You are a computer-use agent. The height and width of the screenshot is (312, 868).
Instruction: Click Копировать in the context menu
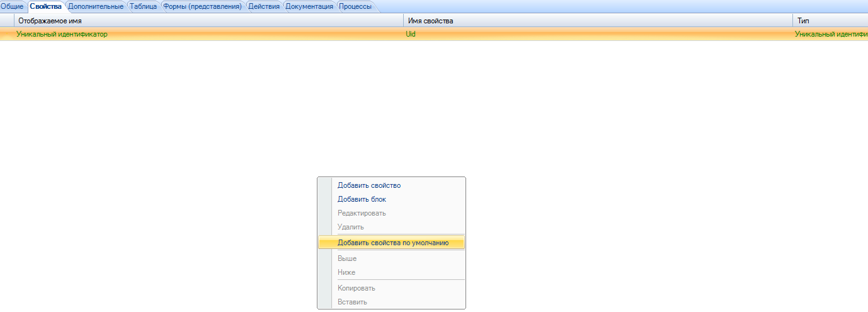(391, 288)
